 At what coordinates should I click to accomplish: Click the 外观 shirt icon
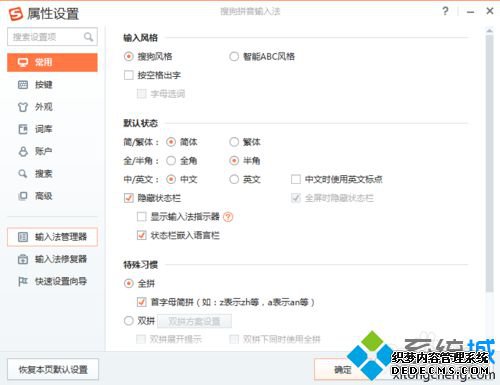(23, 107)
